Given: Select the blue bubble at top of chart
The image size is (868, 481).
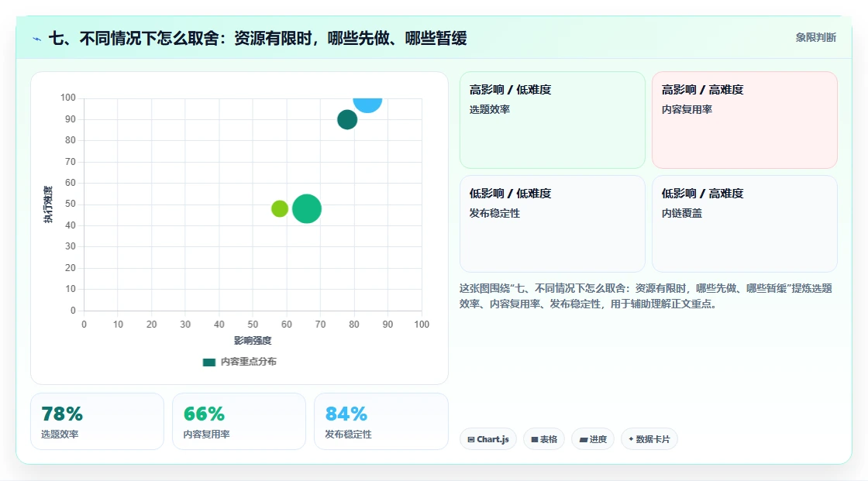Looking at the screenshot, I should tap(367, 104).
